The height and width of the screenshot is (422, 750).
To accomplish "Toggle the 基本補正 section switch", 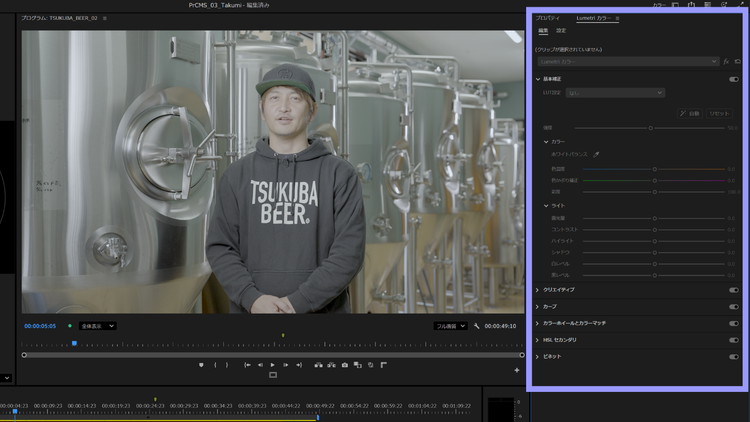I will click(734, 79).
